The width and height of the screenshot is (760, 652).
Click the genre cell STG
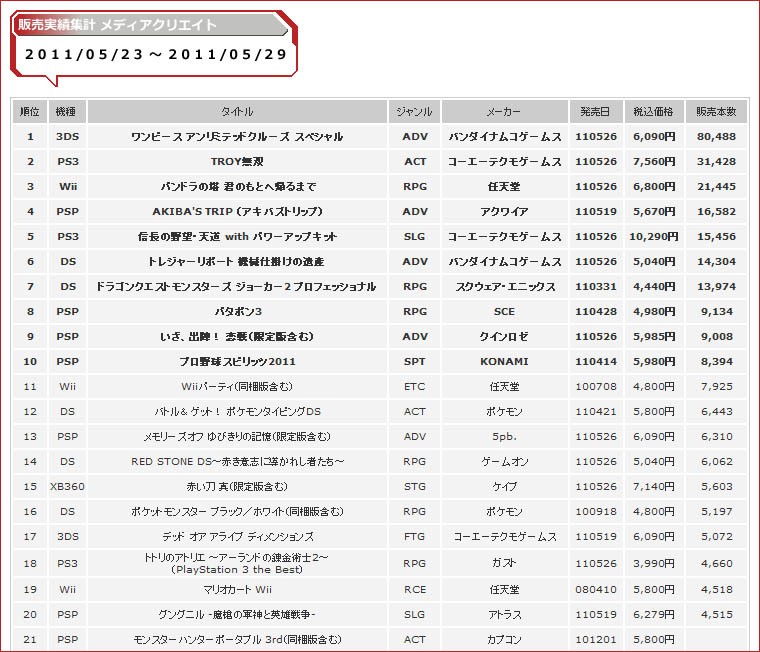tap(414, 486)
